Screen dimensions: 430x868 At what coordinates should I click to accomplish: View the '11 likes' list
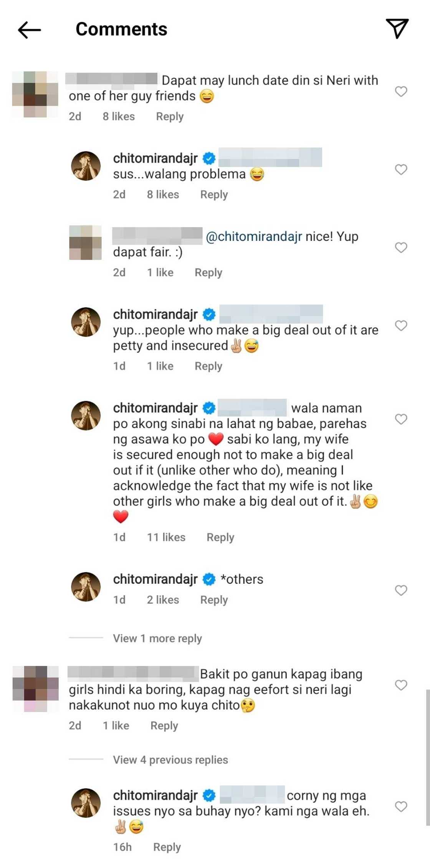[x=166, y=537]
